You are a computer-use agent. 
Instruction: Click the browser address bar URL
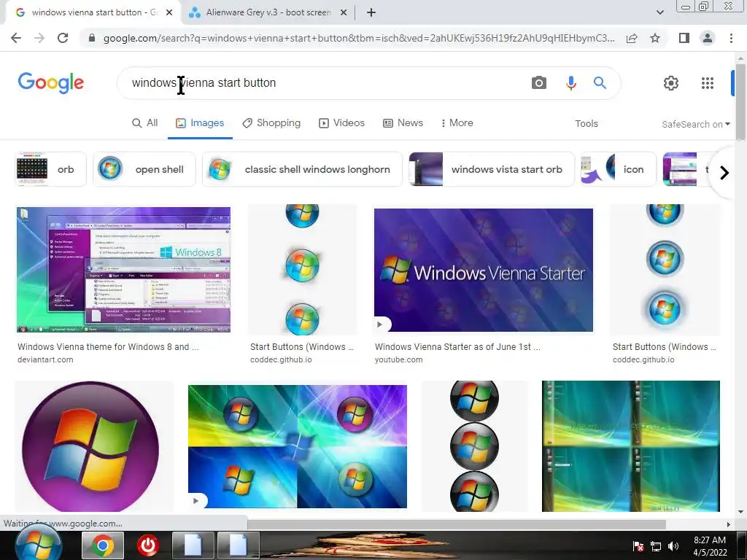[358, 38]
